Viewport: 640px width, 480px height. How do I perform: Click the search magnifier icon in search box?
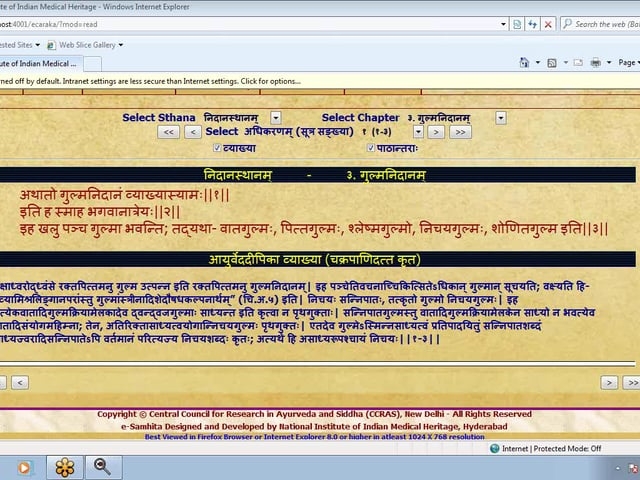567,24
